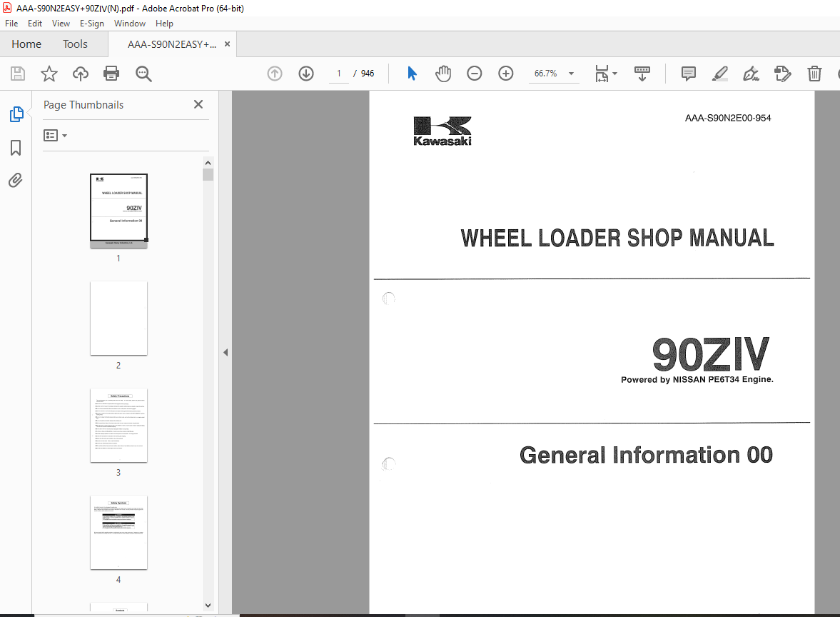
Task: Open the Window menu
Action: (x=130, y=24)
